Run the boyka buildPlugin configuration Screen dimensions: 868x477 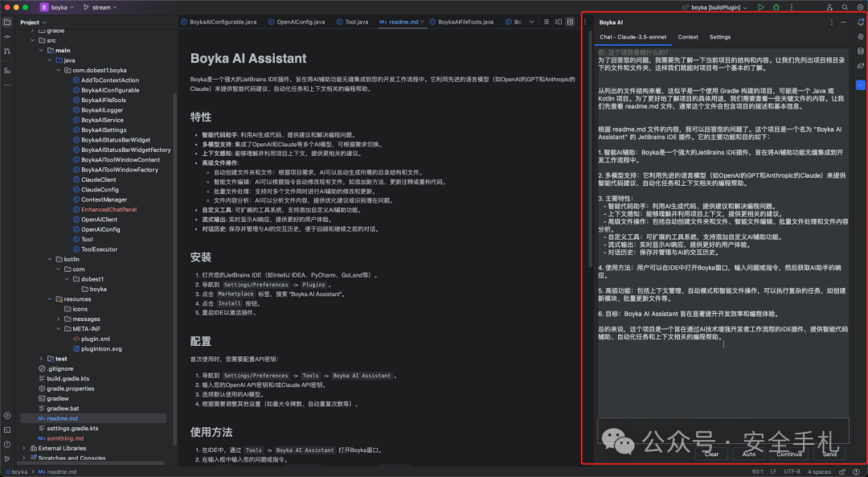pyautogui.click(x=761, y=7)
